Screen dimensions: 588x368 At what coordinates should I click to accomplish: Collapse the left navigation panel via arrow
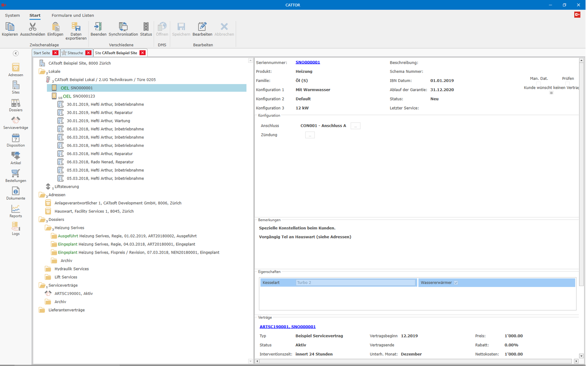pyautogui.click(x=16, y=53)
